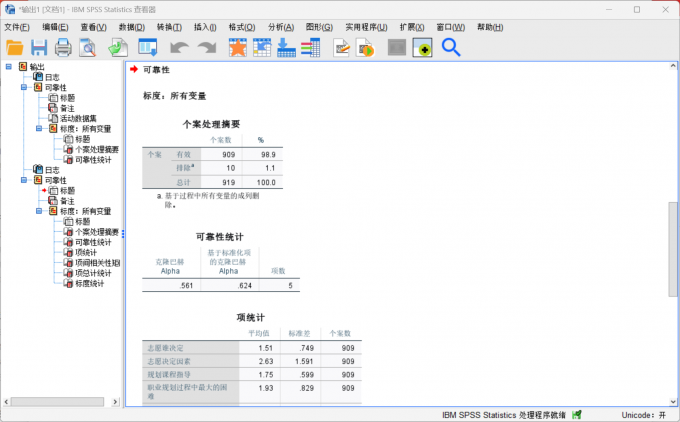Click the Go to Case icon
This screenshot has width=680, height=422.
(262, 47)
